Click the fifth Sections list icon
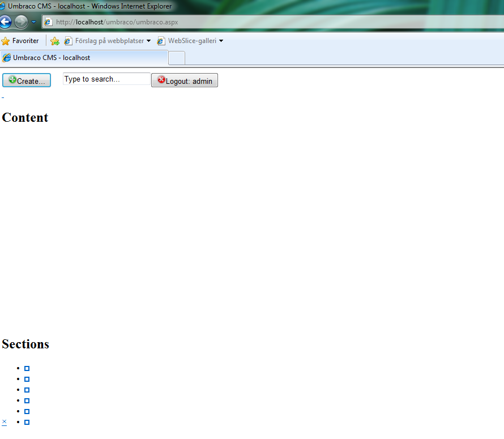Screen dimensions: 504x439 coord(27,411)
